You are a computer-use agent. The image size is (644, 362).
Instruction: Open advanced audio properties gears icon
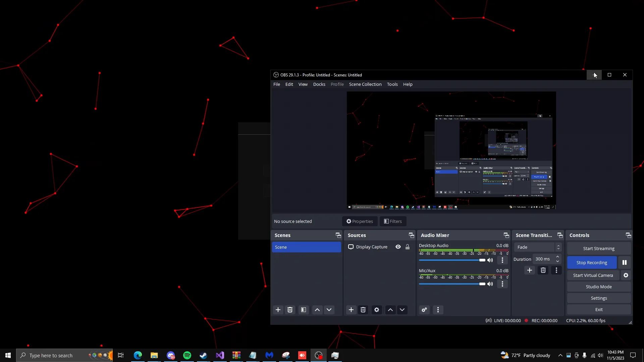pyautogui.click(x=424, y=310)
